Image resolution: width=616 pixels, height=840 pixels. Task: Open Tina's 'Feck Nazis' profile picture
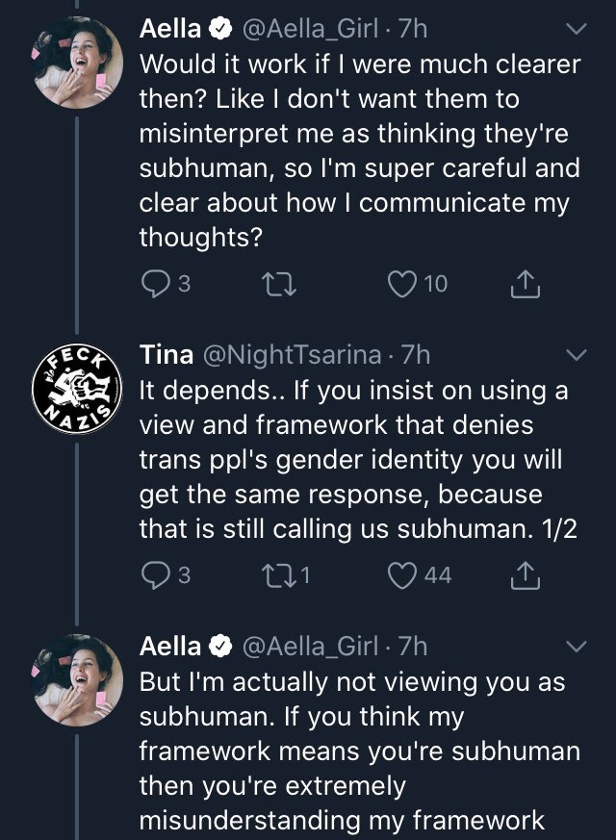[77, 389]
